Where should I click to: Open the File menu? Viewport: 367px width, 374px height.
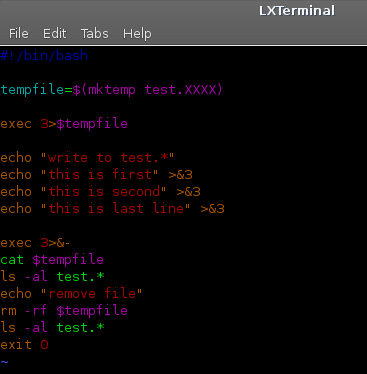point(19,34)
